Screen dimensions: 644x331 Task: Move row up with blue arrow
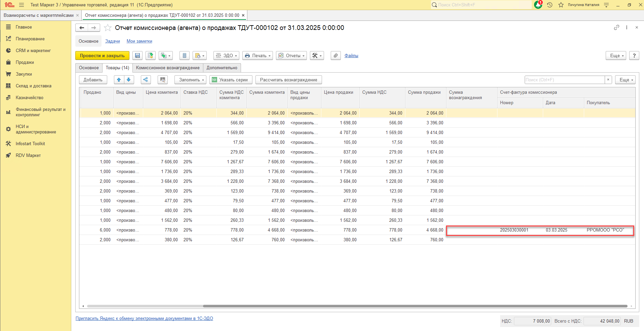point(119,80)
